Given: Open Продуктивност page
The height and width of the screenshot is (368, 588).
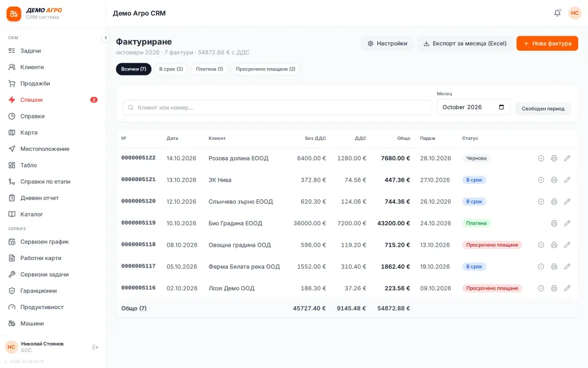Looking at the screenshot, I should (x=53, y=307).
